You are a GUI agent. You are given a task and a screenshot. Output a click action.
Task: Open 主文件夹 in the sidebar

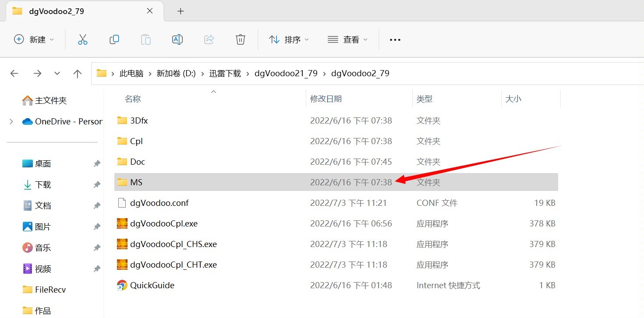click(44, 100)
